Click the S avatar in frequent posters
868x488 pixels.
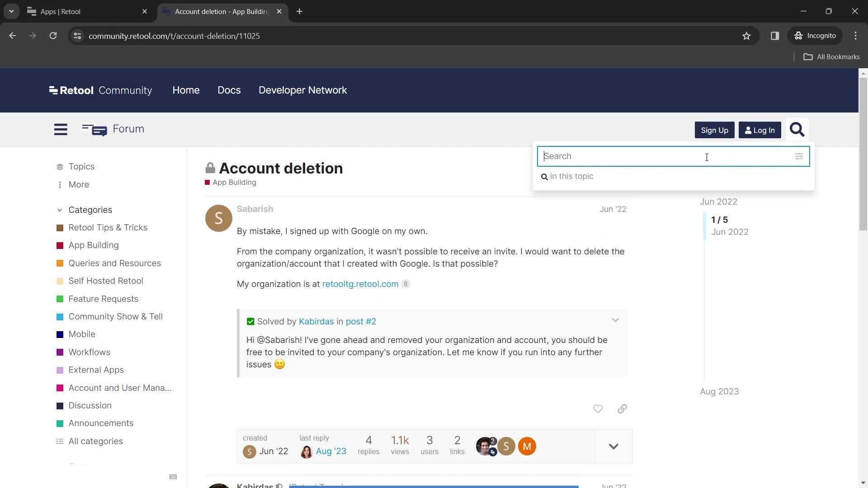tap(506, 446)
